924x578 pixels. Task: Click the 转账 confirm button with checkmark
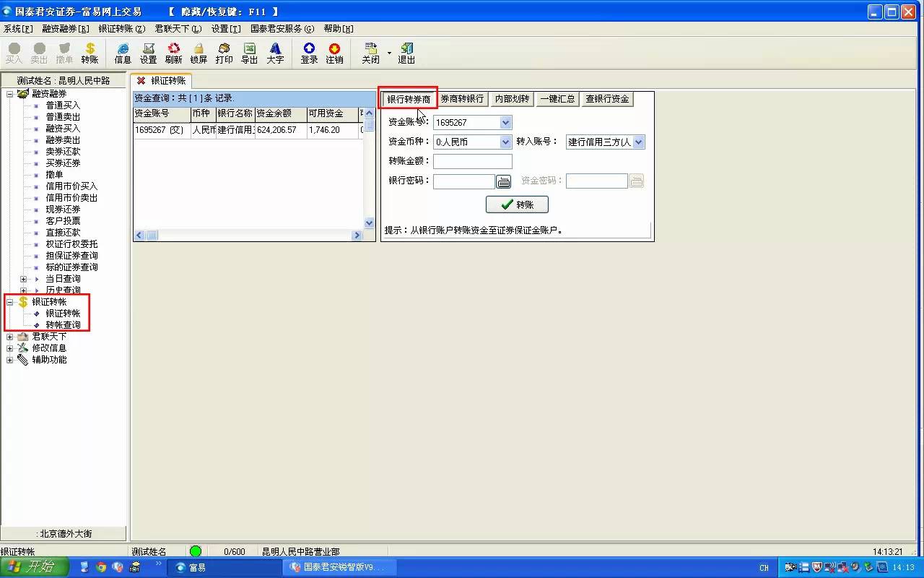517,204
